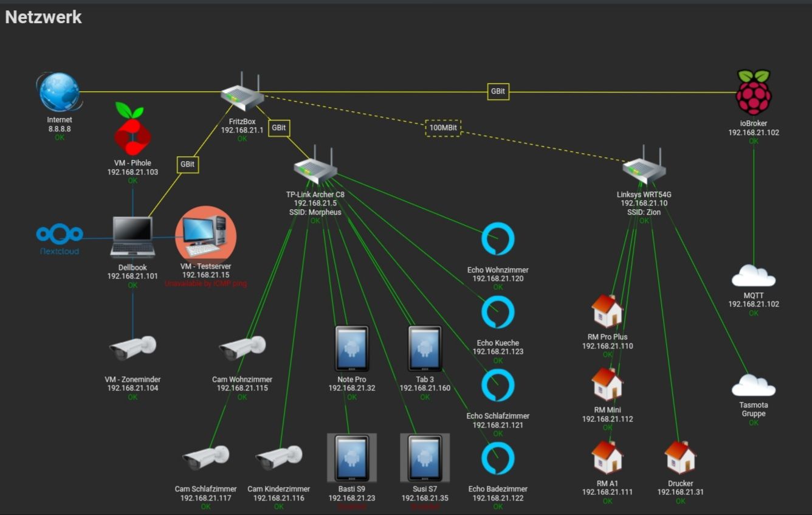The height and width of the screenshot is (515, 812).
Task: Select the GBit label toward Dellbook
Action: click(187, 164)
